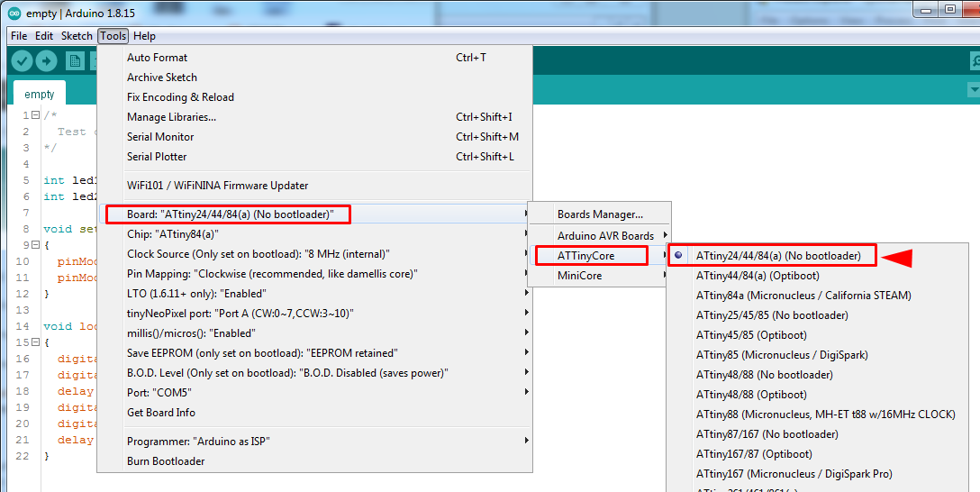The width and height of the screenshot is (980, 492).
Task: Collapse the setup function fold at line 9
Action: (36, 244)
